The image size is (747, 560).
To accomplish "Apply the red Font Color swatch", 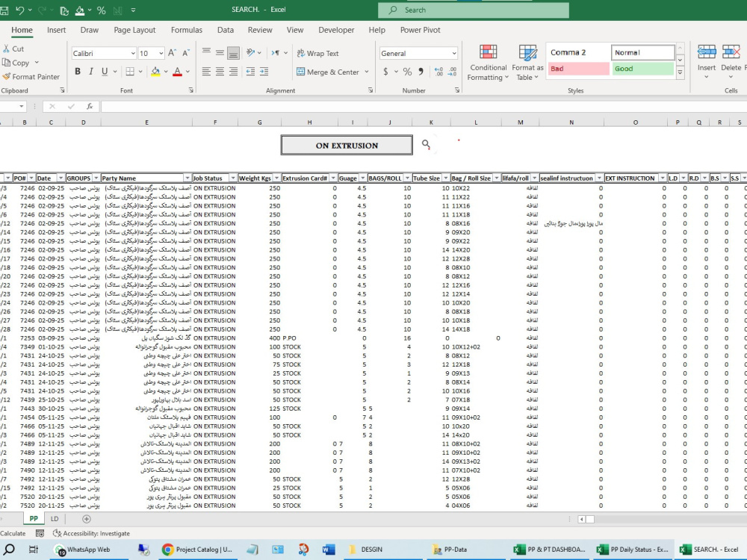I will pyautogui.click(x=177, y=72).
